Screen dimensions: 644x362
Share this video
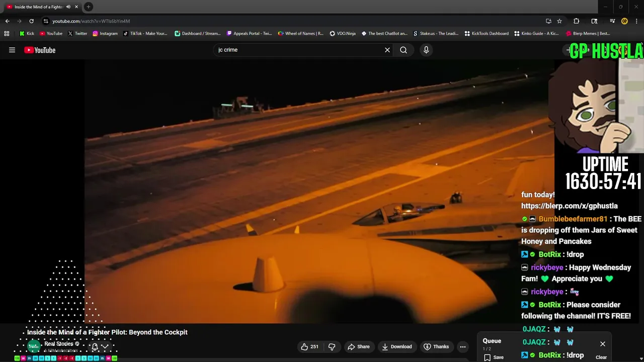pyautogui.click(x=359, y=346)
